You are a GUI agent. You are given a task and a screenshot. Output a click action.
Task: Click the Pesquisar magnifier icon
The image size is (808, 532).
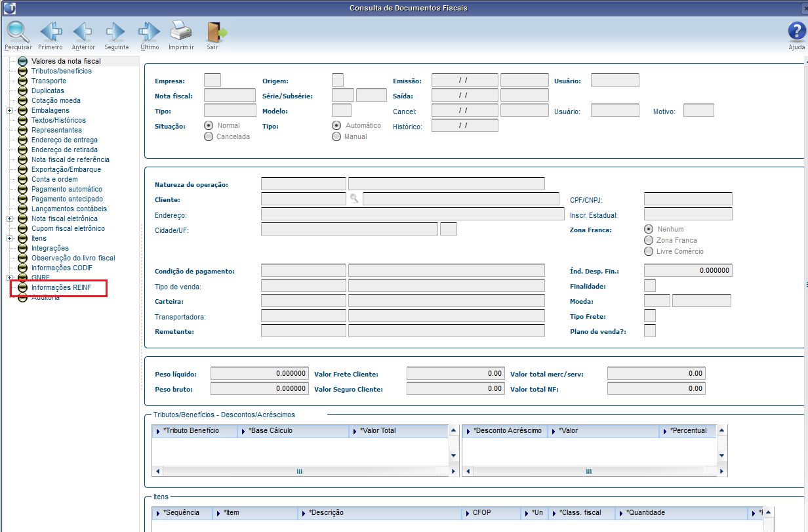18,31
